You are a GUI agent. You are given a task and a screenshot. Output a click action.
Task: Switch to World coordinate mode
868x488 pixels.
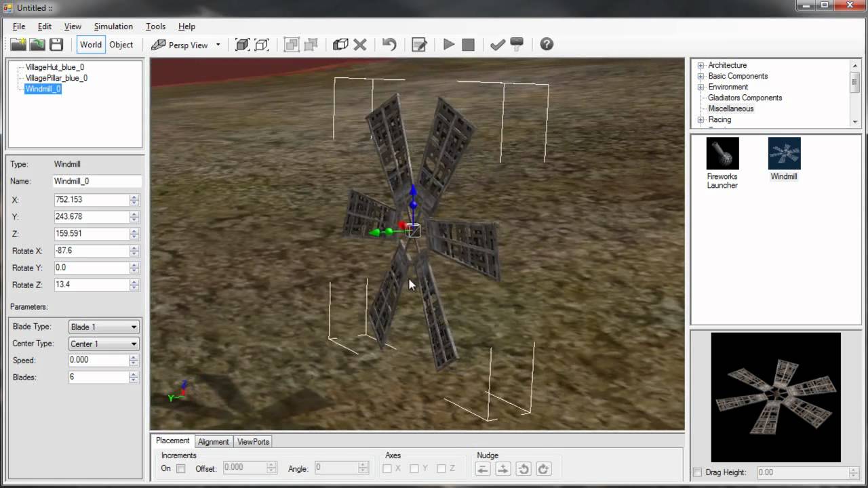pyautogui.click(x=90, y=45)
